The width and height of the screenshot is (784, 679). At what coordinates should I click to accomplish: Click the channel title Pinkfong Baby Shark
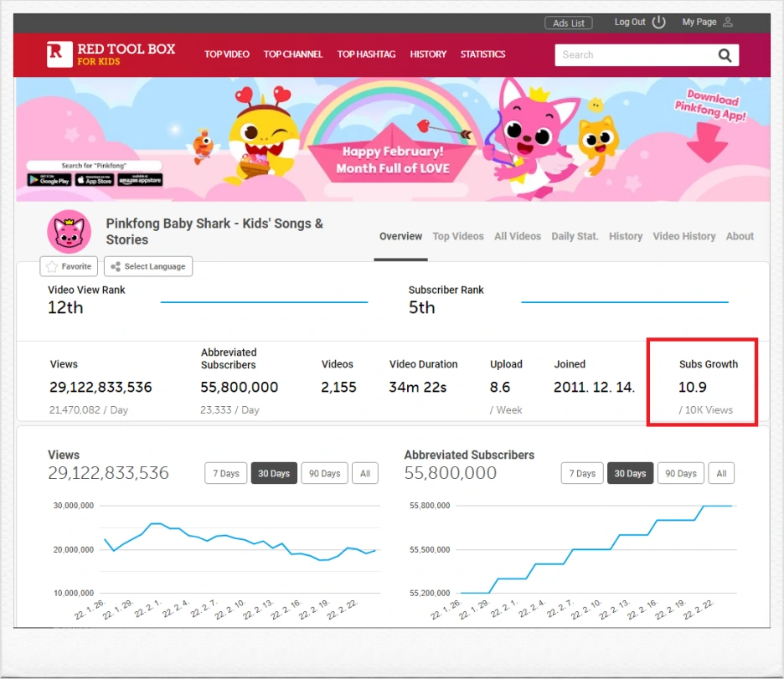[x=214, y=231]
